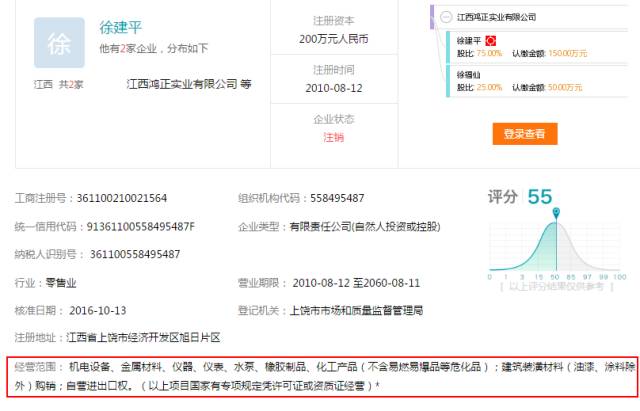Click the 登录查看 button
Viewport: 640px width, 411px height.
click(525, 133)
